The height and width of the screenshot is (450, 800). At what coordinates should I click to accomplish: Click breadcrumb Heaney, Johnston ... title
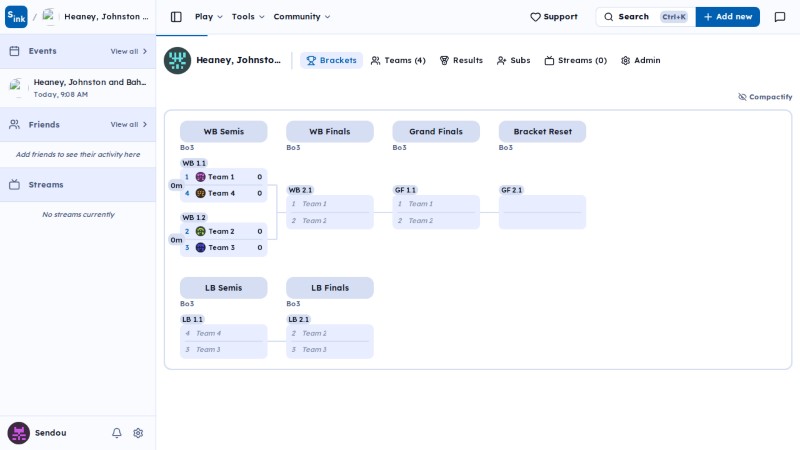point(106,17)
